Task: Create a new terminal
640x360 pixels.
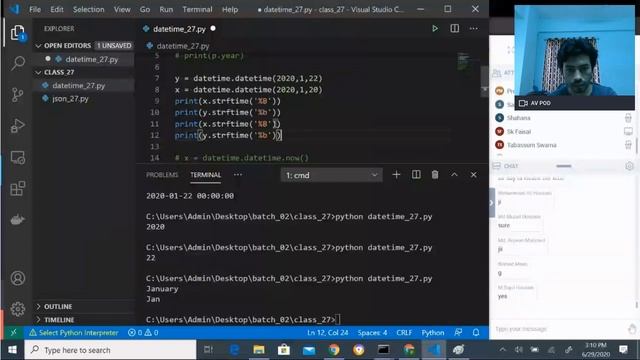Action: 396,175
